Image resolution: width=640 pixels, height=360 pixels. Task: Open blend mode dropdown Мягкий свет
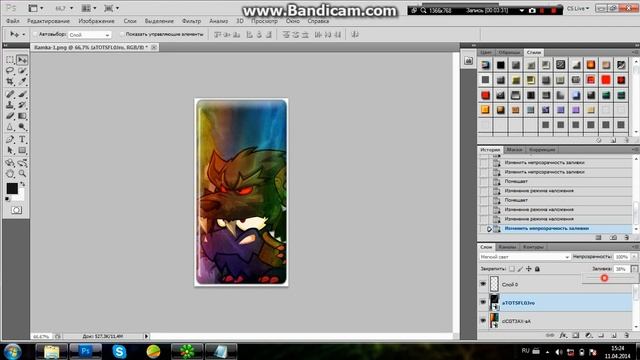pos(524,257)
